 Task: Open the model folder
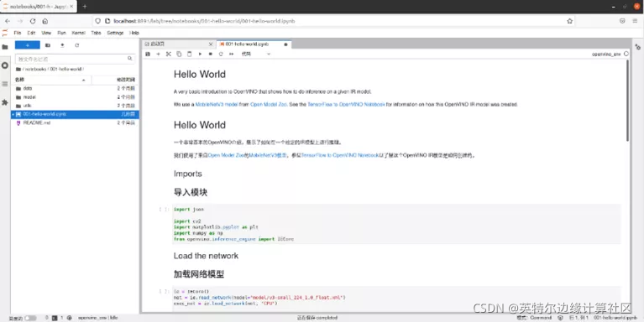tap(76, 97)
